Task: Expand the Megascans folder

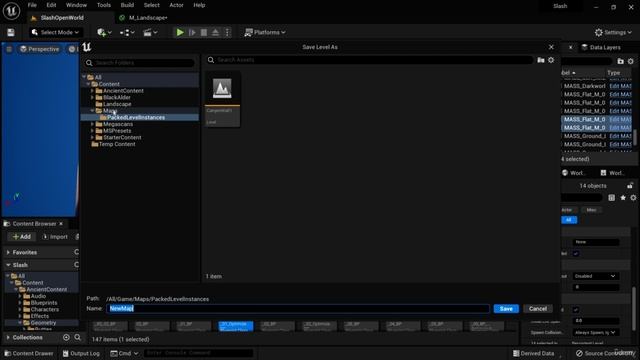Action: [x=92, y=124]
